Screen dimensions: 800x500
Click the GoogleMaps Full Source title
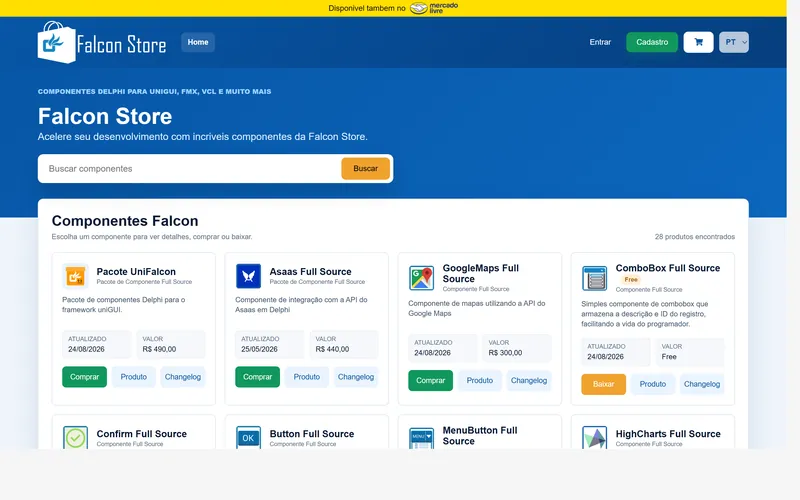point(481,273)
